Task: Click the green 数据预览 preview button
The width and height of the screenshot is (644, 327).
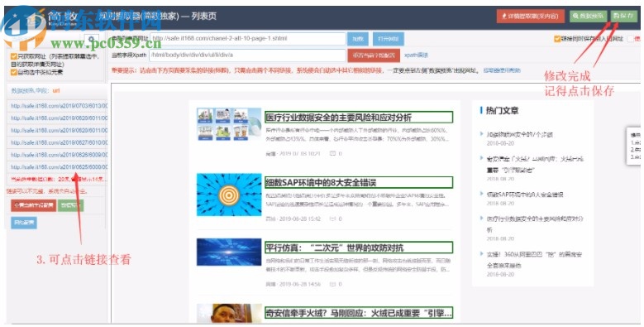Action: [588, 16]
